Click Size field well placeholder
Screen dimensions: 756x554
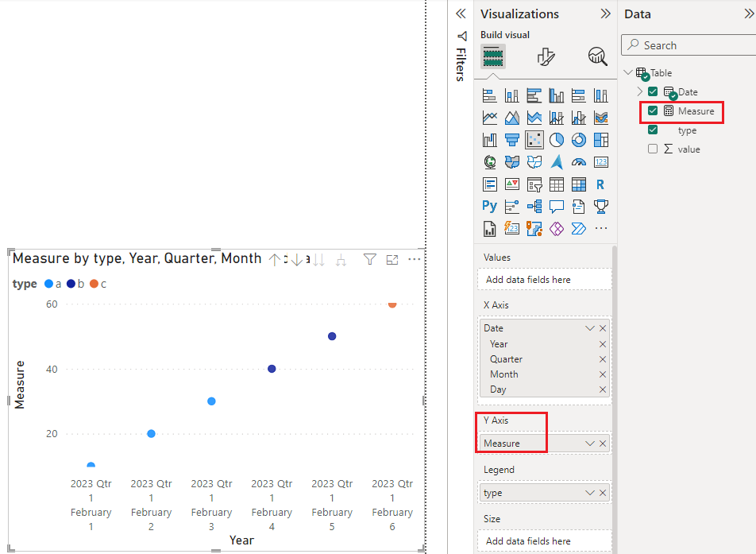tap(544, 541)
